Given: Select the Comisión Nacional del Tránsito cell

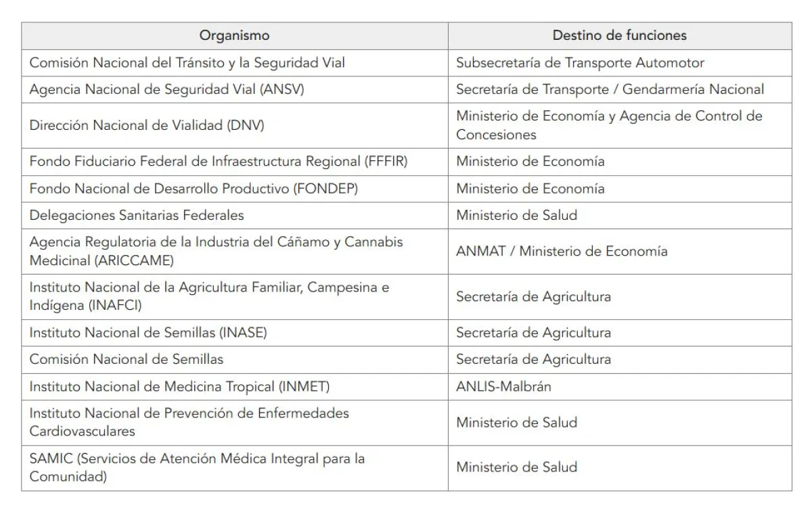Looking at the screenshot, I should coord(187,63).
